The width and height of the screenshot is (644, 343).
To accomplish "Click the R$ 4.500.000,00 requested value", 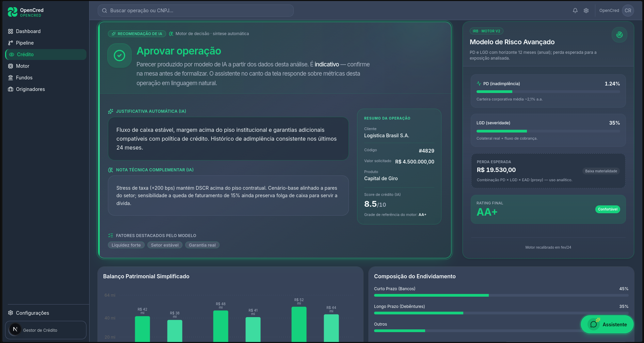I will [x=415, y=162].
